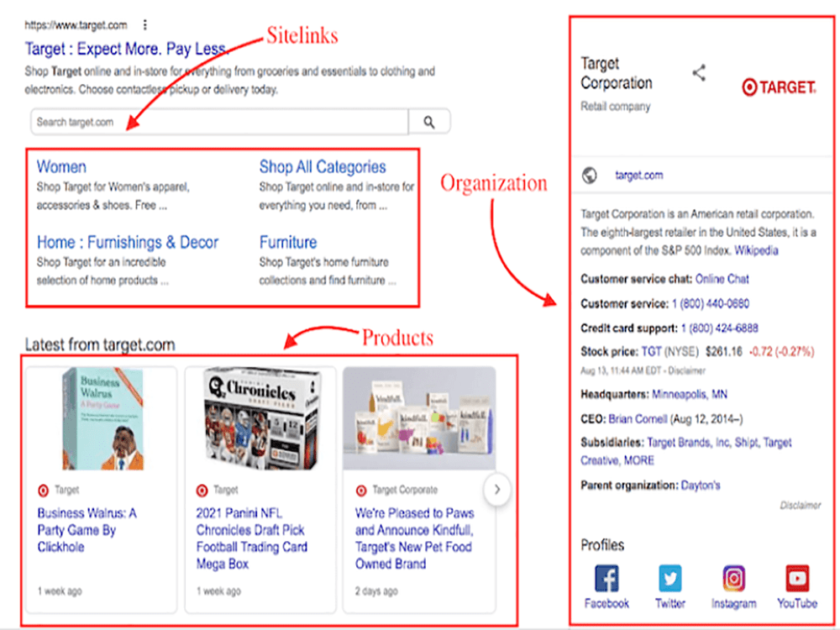Click the magnifying glass search button
840x630 pixels.
pyautogui.click(x=429, y=121)
